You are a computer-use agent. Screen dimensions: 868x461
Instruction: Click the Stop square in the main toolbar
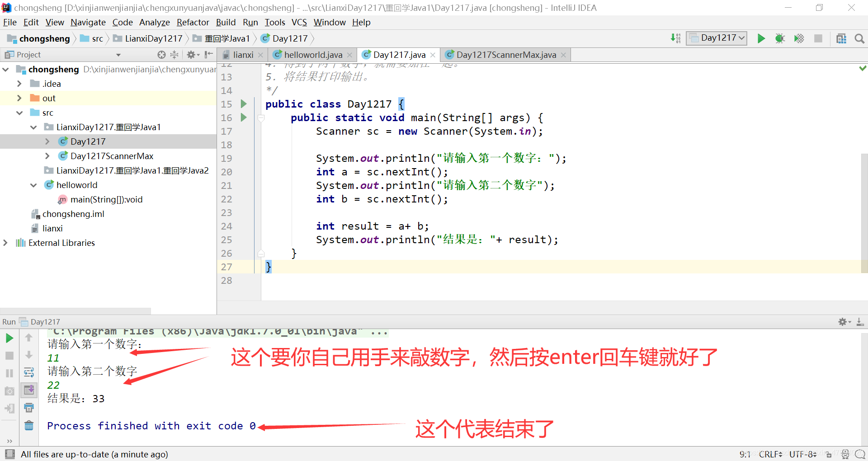click(818, 38)
